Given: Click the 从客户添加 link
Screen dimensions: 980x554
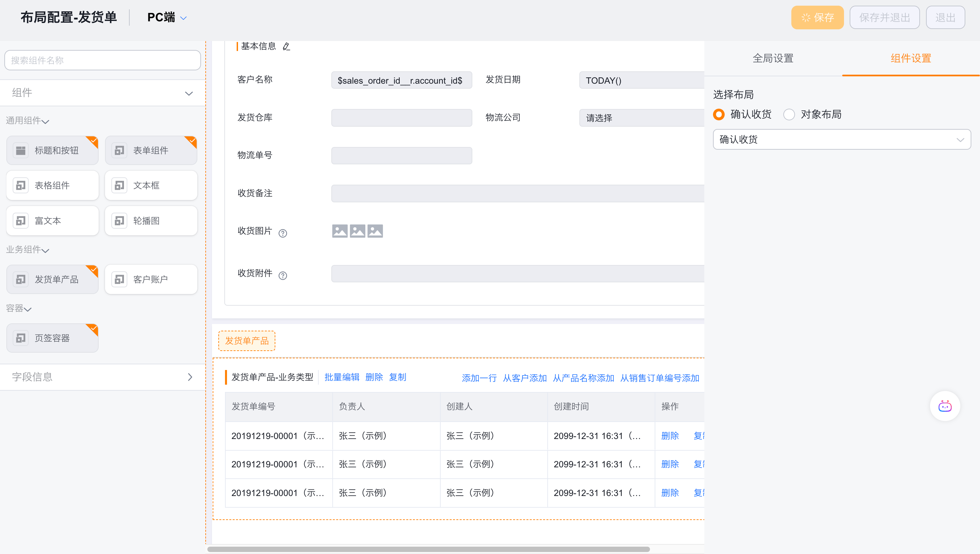Looking at the screenshot, I should (x=525, y=378).
